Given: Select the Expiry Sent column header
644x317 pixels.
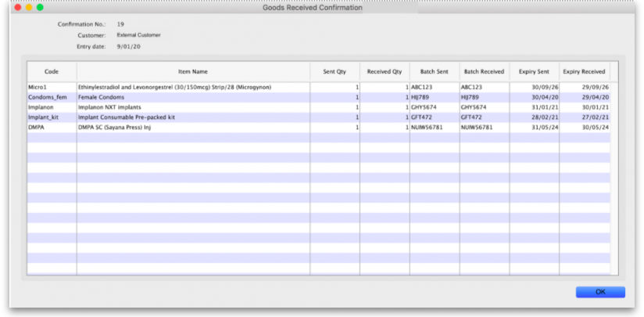Looking at the screenshot, I should [x=534, y=71].
